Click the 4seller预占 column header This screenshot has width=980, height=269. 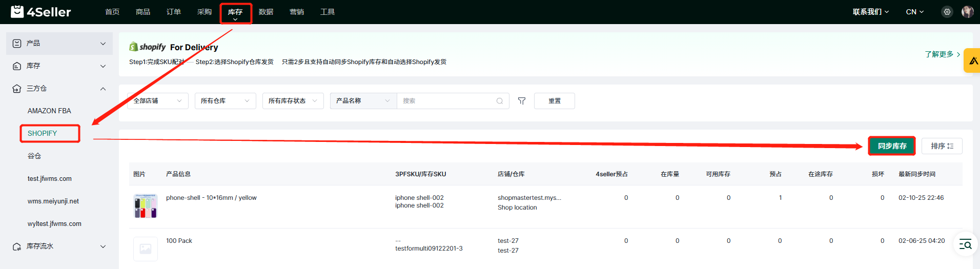click(x=611, y=174)
